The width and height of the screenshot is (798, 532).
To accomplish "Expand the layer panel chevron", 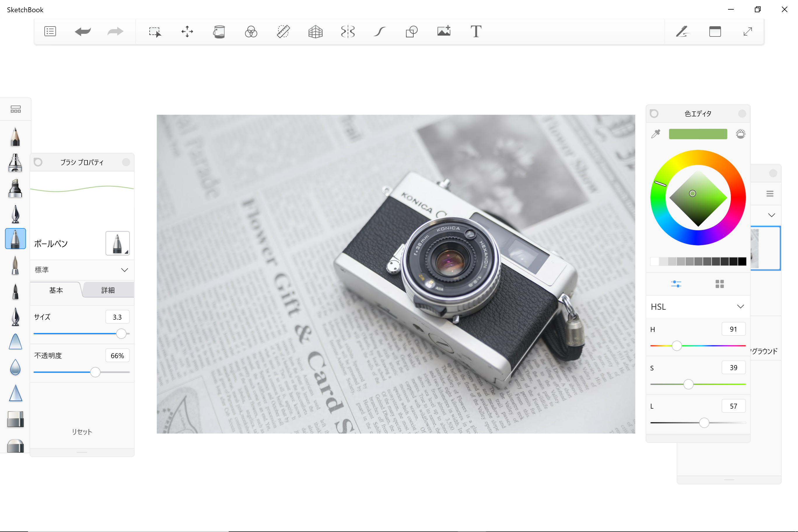I will 771,215.
